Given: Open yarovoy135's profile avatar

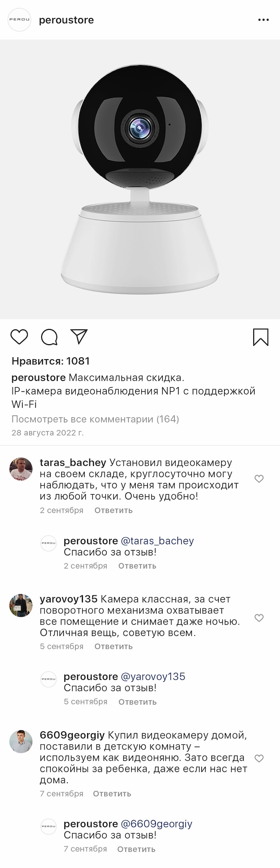Looking at the screenshot, I should pyautogui.click(x=21, y=605).
